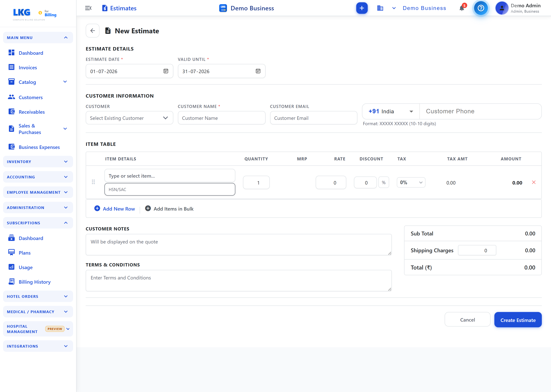
Task: Click the business building icon in header
Action: click(380, 8)
